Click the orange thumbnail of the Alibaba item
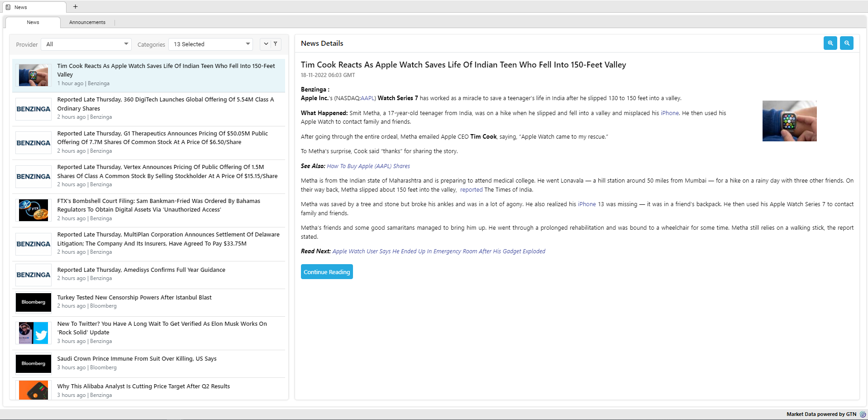This screenshot has height=420, width=868. click(33, 390)
